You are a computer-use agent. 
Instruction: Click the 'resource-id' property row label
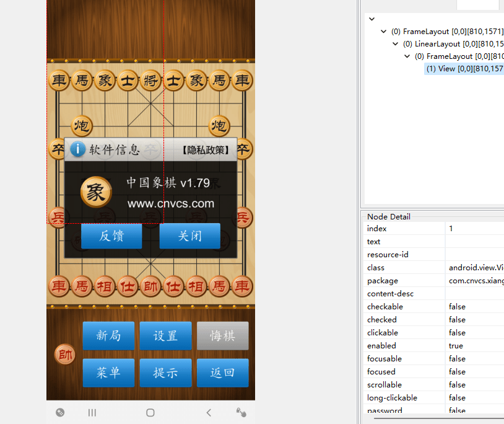388,255
